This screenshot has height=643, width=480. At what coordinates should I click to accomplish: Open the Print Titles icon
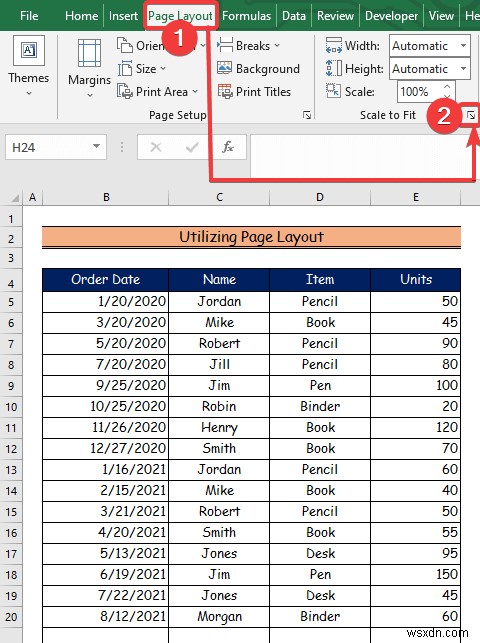coord(225,91)
